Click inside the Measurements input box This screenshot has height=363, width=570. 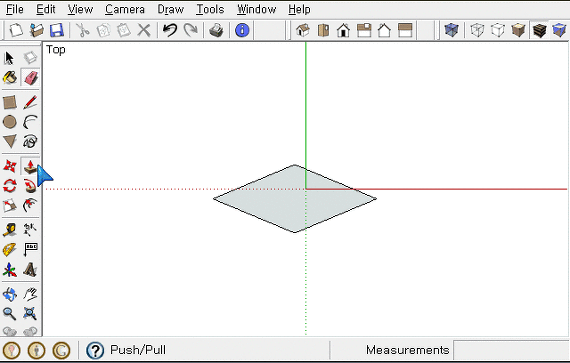click(511, 350)
